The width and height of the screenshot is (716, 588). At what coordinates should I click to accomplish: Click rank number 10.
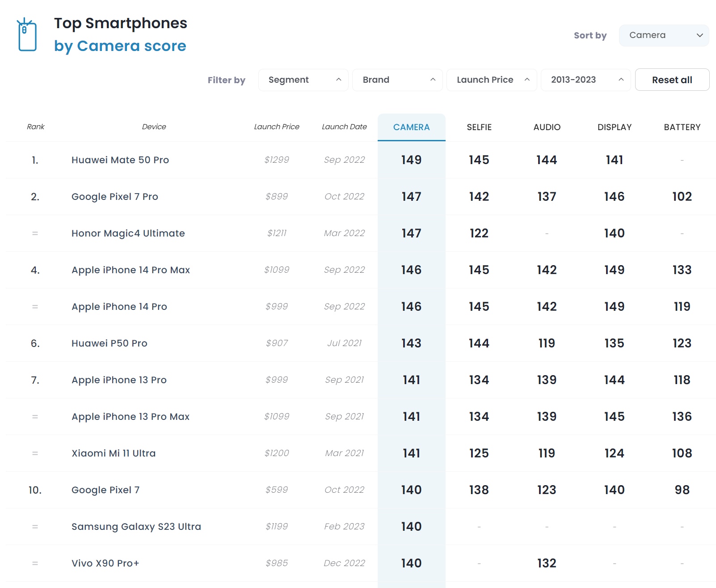tap(35, 490)
